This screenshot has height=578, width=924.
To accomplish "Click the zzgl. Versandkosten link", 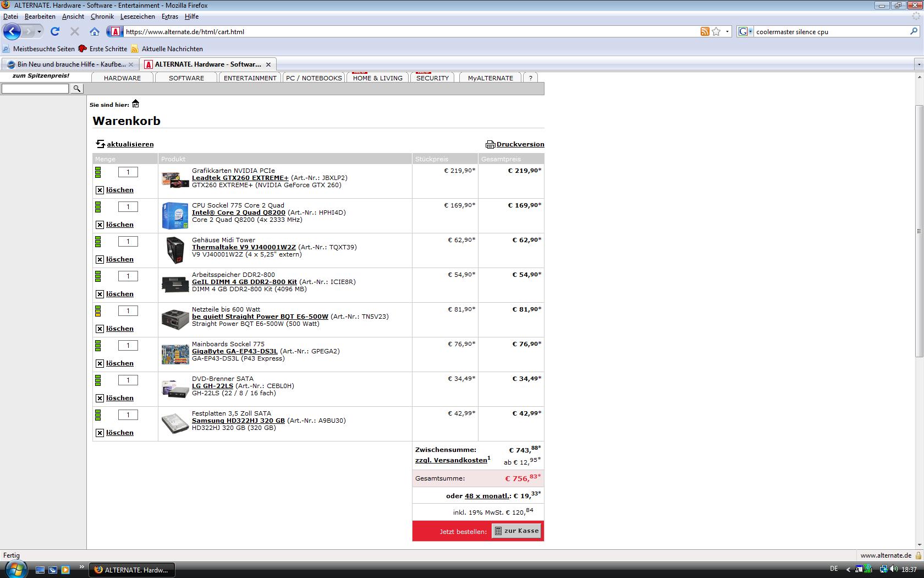I will 451,460.
